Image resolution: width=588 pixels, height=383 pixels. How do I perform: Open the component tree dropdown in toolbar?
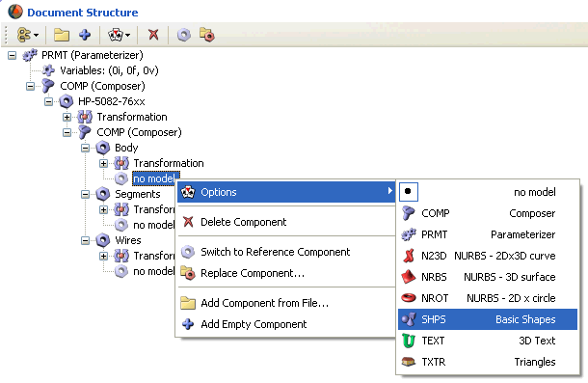tap(28, 35)
